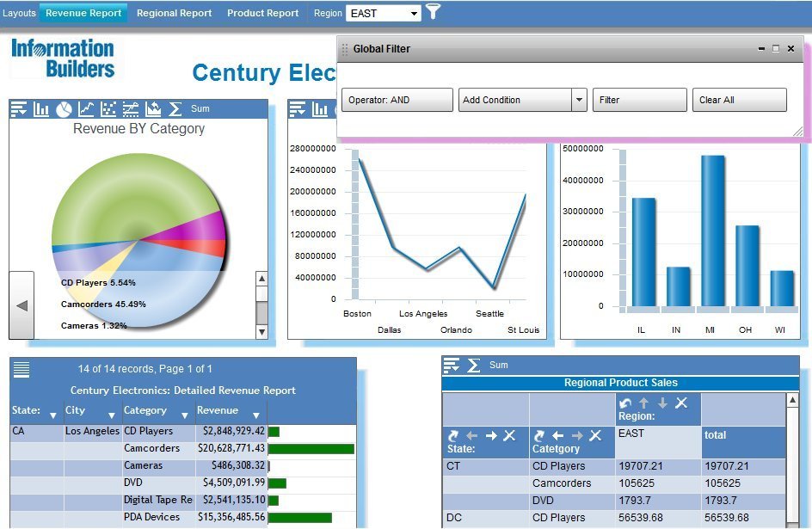Viewport: 812px width, 529px height.
Task: Open menu icon in Regional Product Sales panel
Action: coord(452,366)
